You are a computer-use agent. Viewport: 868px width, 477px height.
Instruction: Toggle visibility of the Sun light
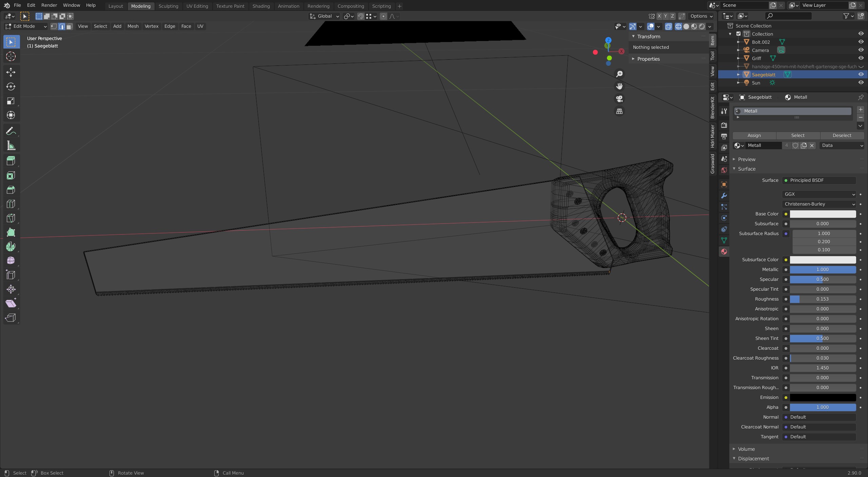click(861, 83)
